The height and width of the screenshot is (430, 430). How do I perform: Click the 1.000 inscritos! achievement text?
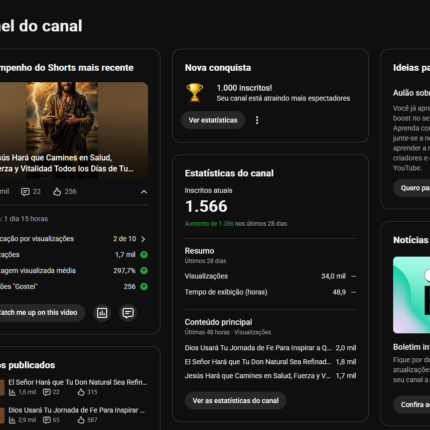[244, 88]
